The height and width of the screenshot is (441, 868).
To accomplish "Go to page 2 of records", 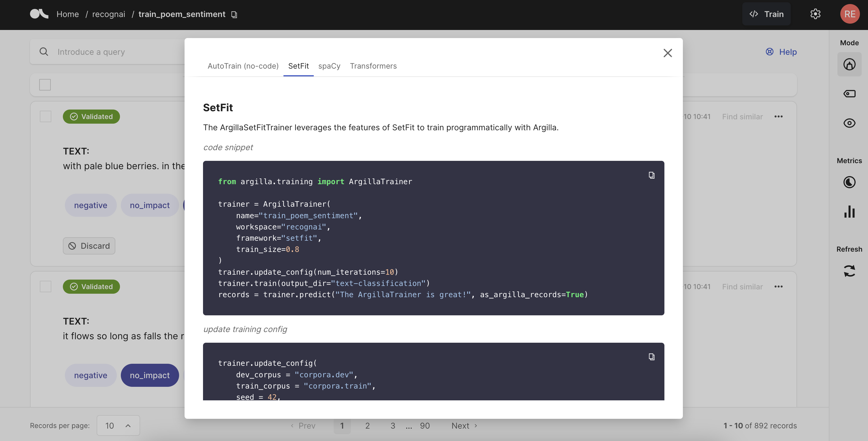I will coord(367,426).
